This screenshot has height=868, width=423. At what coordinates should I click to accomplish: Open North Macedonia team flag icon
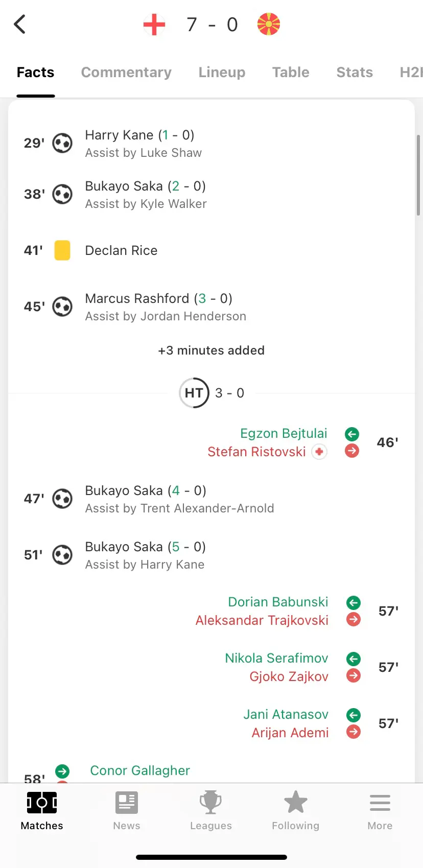click(x=269, y=24)
